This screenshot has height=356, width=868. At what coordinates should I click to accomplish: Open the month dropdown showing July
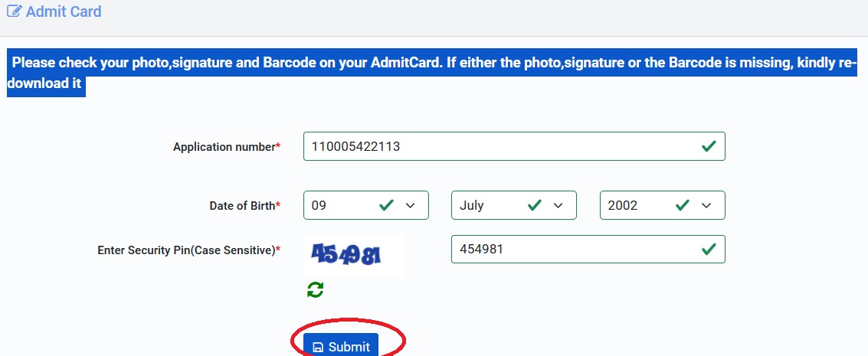tap(514, 205)
